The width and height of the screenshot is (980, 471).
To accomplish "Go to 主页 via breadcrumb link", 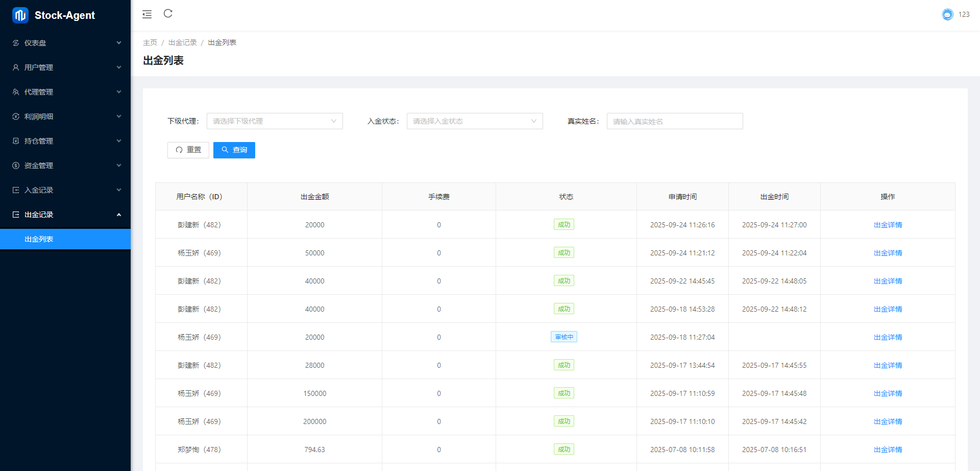I will tap(150, 42).
